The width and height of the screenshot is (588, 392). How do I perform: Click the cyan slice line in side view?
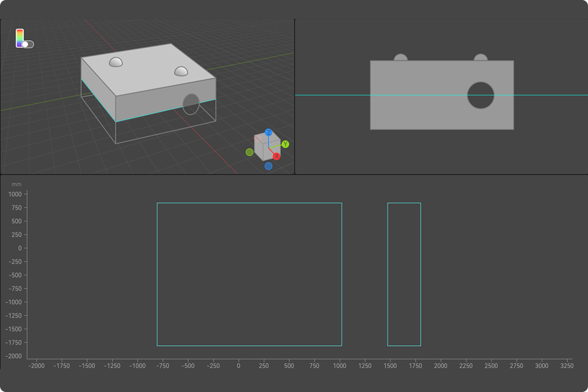pos(330,95)
